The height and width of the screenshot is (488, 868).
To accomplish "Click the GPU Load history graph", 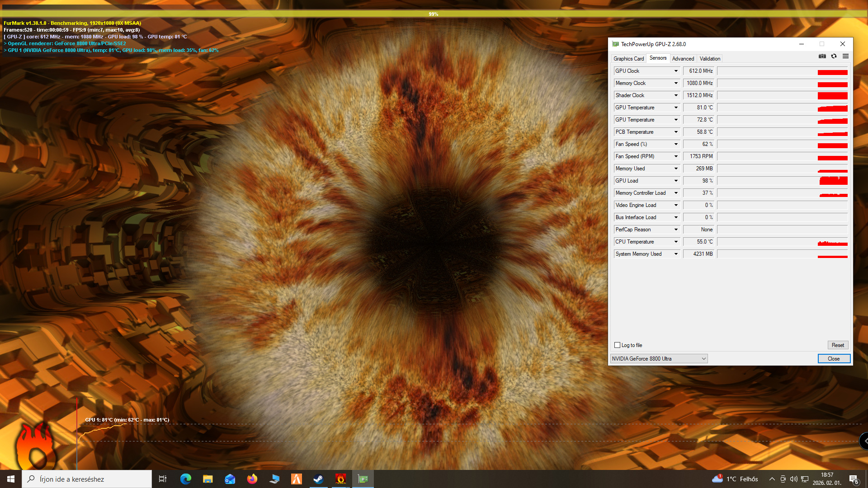I will point(782,181).
